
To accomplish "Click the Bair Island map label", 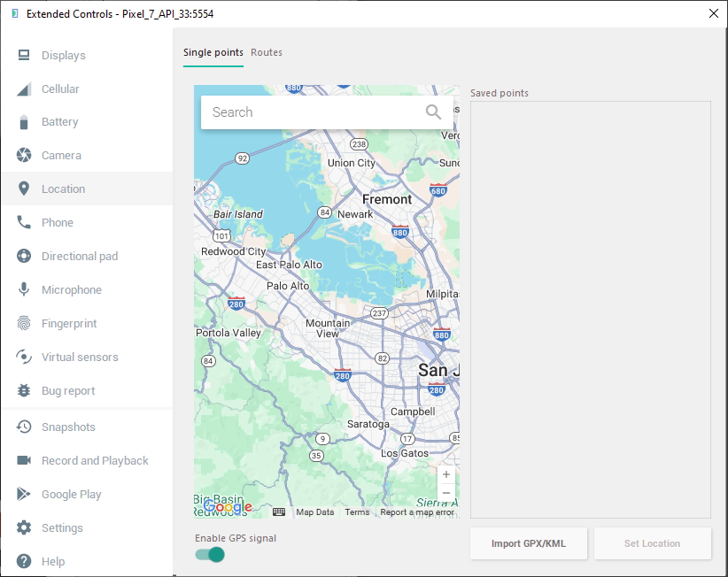I will coord(237,214).
